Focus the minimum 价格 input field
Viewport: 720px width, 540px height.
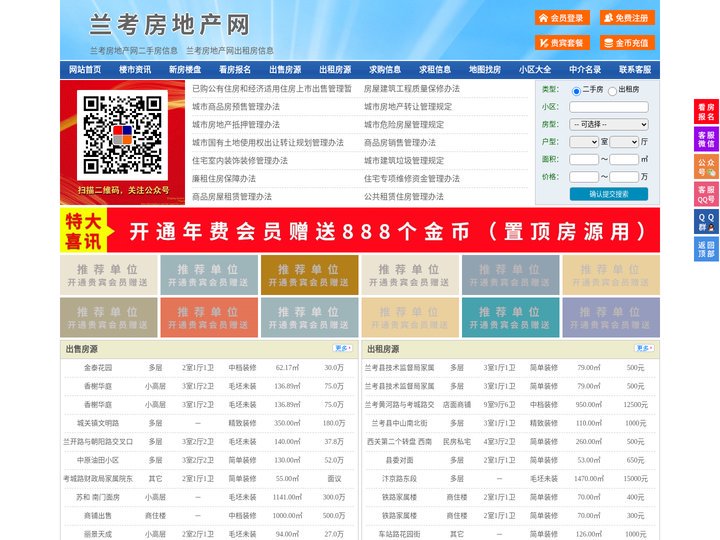[x=584, y=177]
